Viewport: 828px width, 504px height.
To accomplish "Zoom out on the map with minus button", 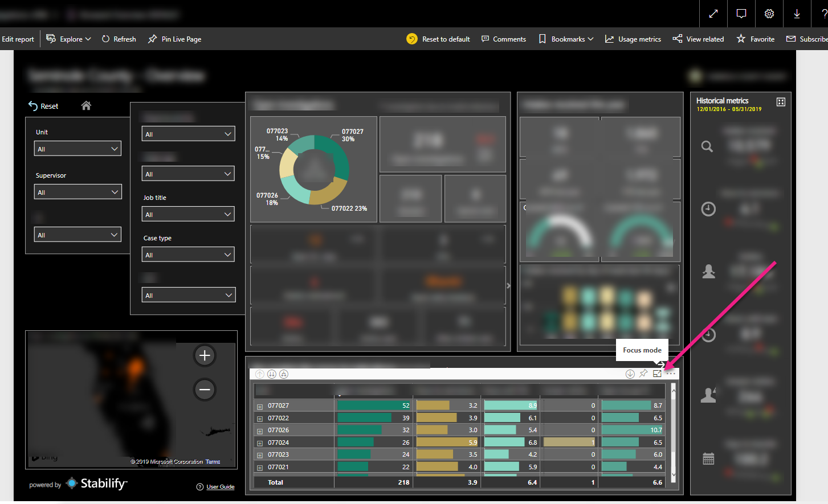I will (x=205, y=390).
